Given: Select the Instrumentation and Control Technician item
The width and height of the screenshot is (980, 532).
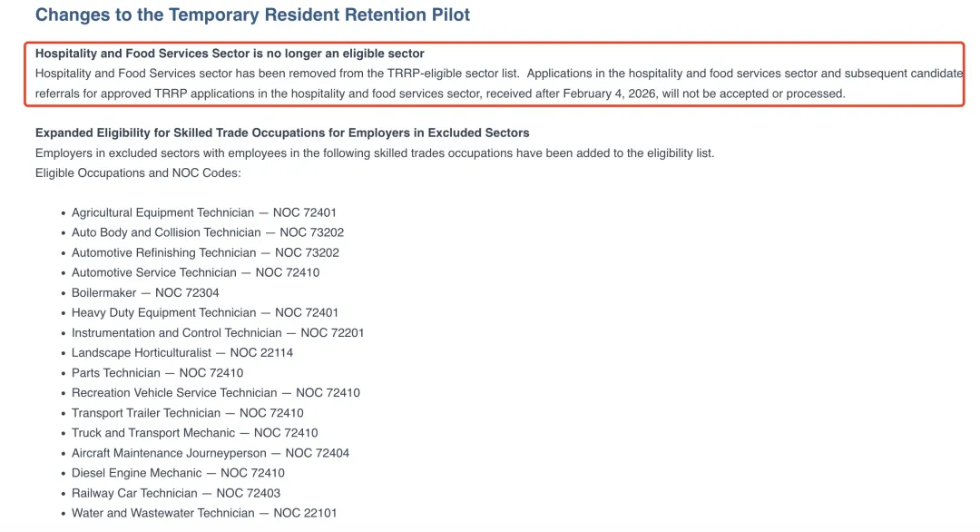Looking at the screenshot, I should 218,332.
